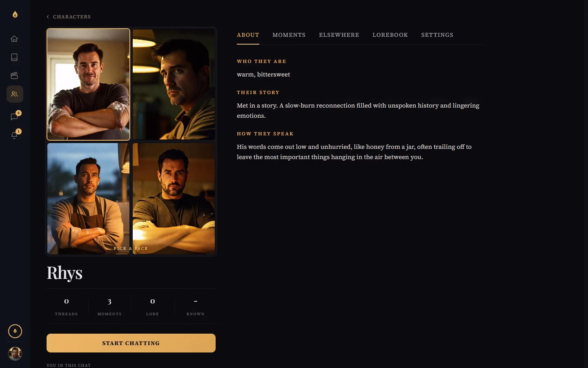Go back via Characters chevron link
The image size is (588, 368).
pyautogui.click(x=69, y=17)
